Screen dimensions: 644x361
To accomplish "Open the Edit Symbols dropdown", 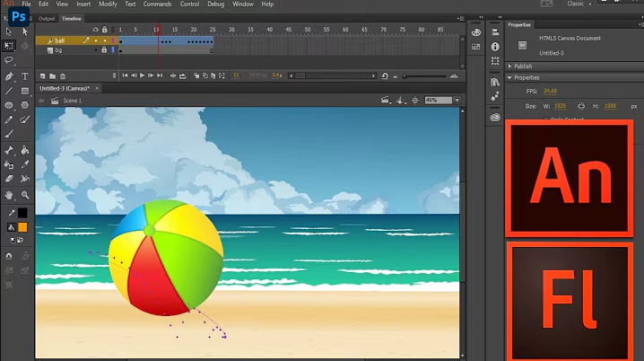I will (x=400, y=101).
